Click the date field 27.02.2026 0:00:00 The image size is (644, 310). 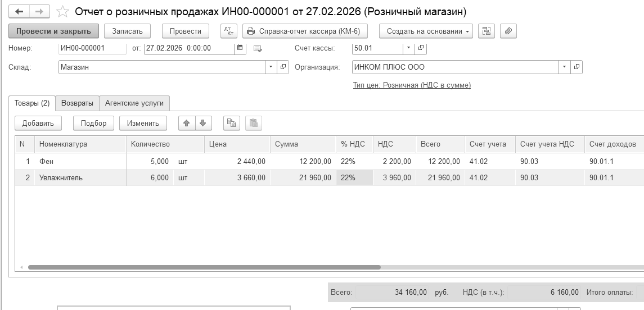point(189,48)
